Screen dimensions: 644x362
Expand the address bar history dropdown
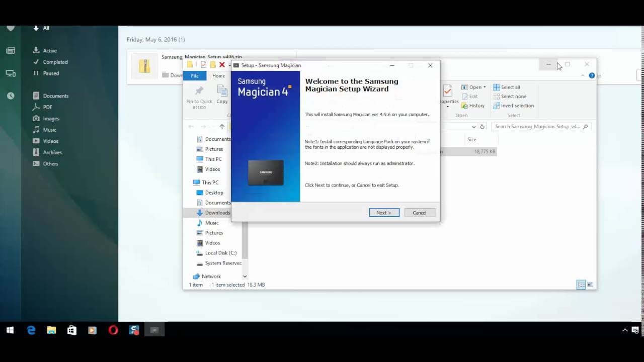pyautogui.click(x=473, y=127)
